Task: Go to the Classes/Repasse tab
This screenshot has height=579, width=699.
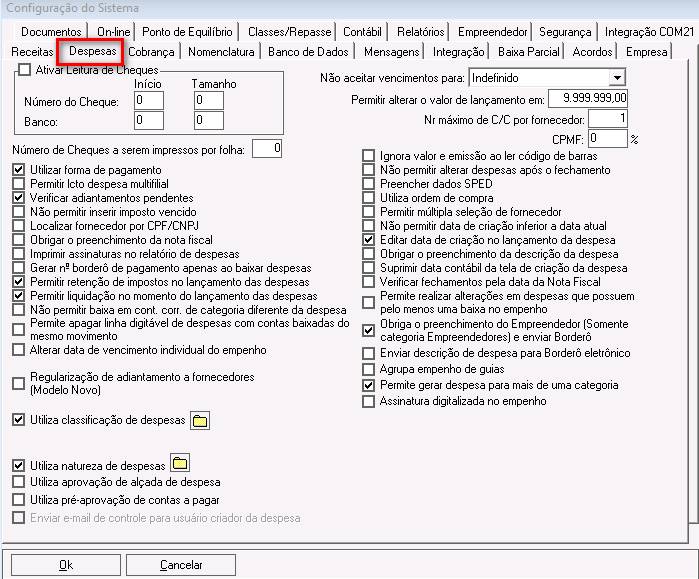Action: [290, 32]
